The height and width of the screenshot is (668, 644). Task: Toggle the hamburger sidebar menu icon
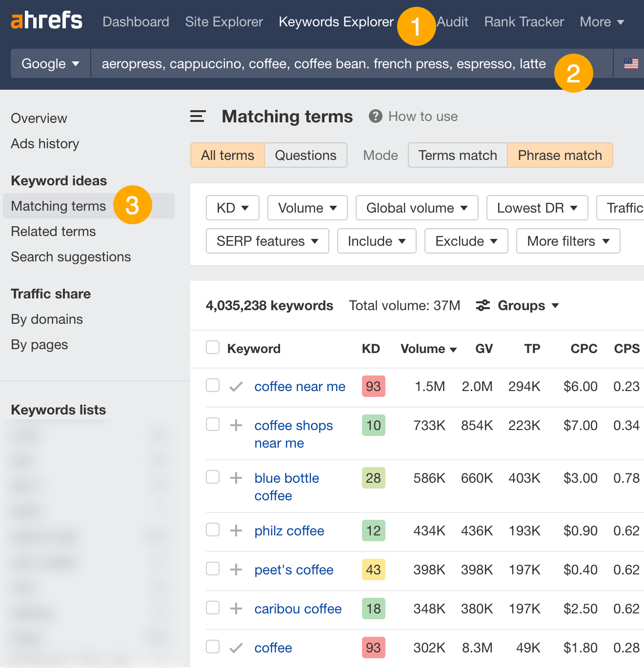198,117
